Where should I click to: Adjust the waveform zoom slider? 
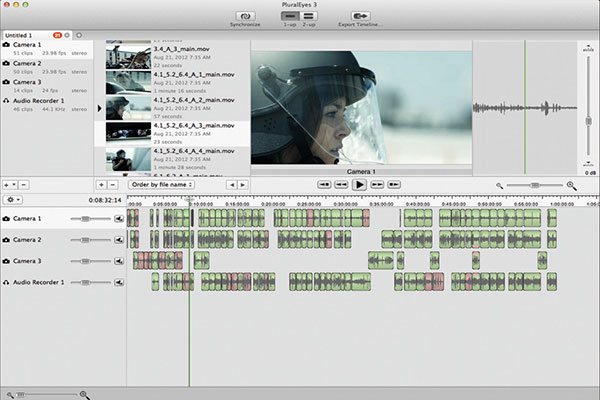535,185
